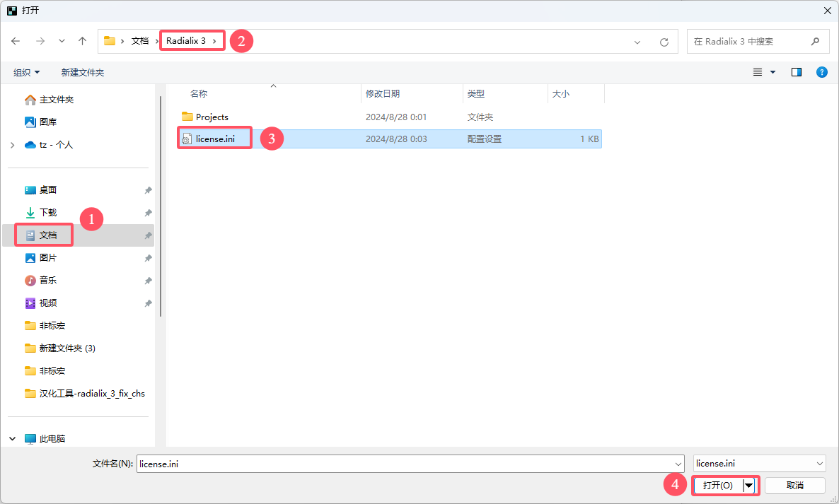Click the pin icon next to 下载
Viewport: 839px width, 504px height.
tap(149, 213)
